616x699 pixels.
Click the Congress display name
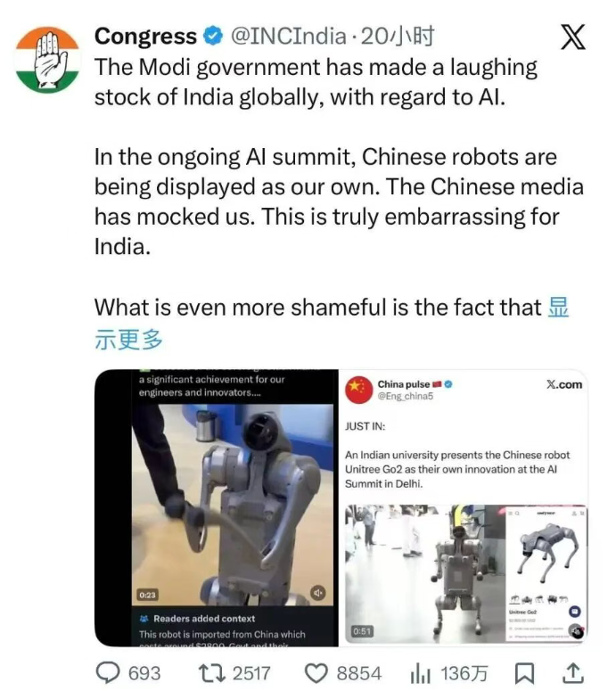[145, 36]
